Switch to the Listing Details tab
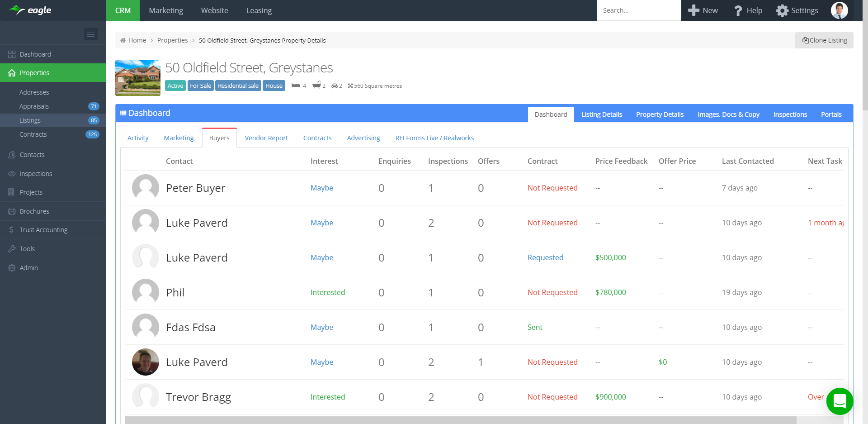This screenshot has width=868, height=424. (x=601, y=114)
